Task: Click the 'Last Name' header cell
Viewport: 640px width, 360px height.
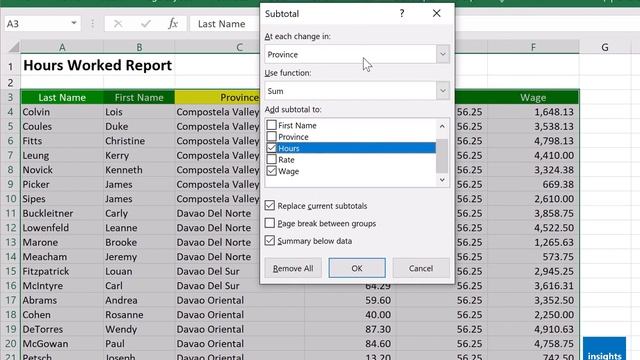Action: (62, 97)
